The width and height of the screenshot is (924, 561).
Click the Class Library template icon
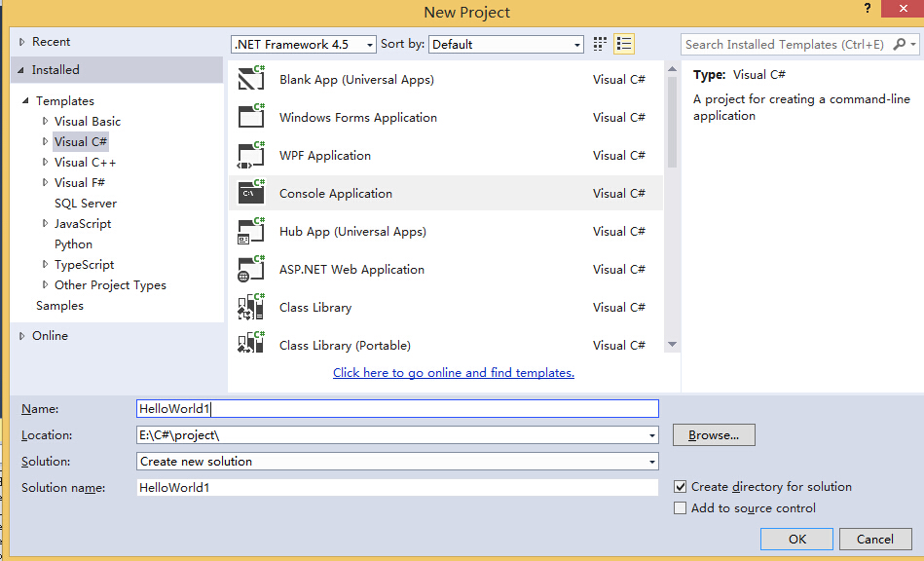[251, 307]
